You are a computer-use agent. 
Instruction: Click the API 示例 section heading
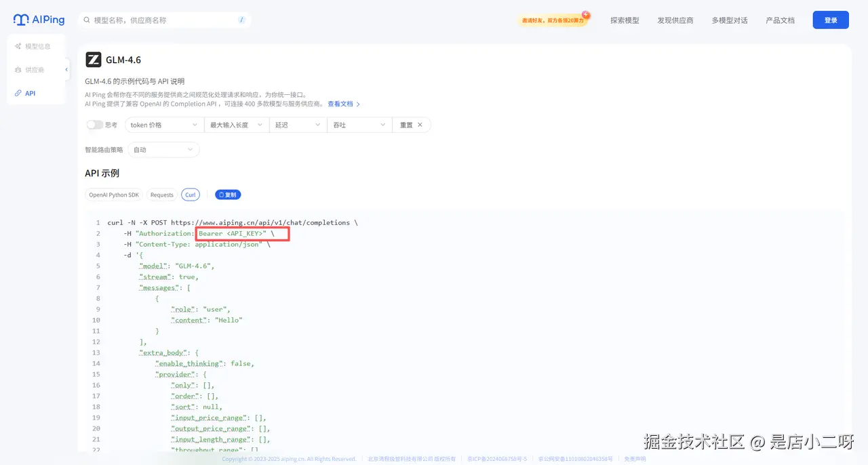click(x=102, y=173)
